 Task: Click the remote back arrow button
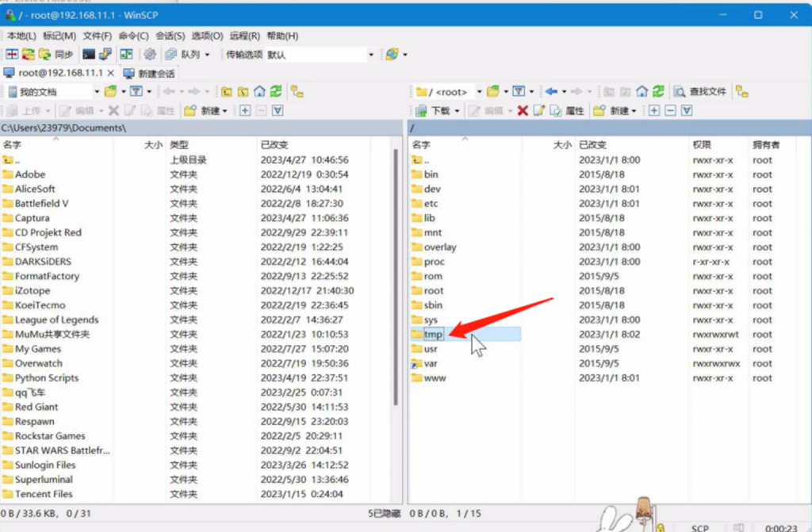tap(551, 92)
